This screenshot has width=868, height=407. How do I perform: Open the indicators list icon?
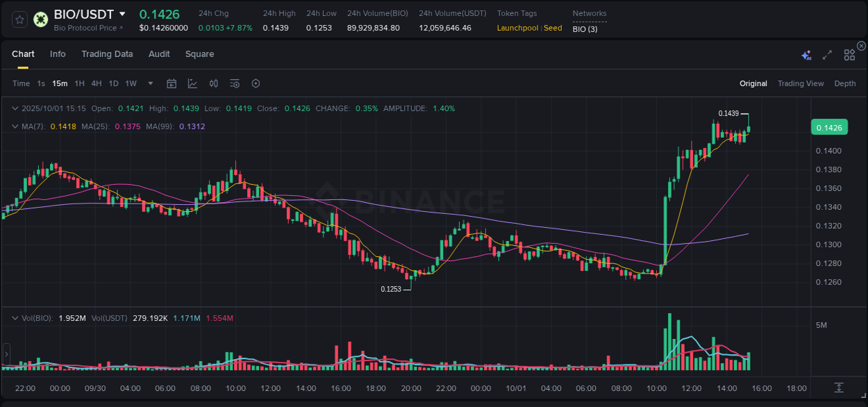coord(235,83)
